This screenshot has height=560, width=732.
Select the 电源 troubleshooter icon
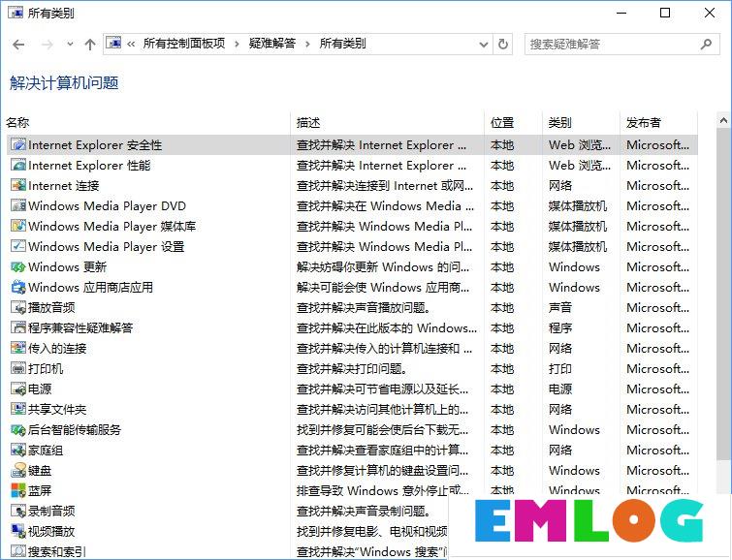[x=18, y=389]
